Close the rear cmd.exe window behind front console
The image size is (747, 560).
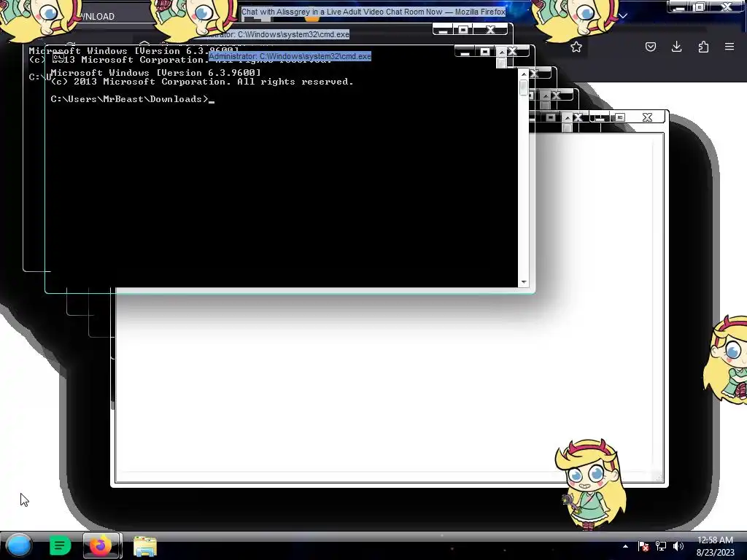click(490, 30)
